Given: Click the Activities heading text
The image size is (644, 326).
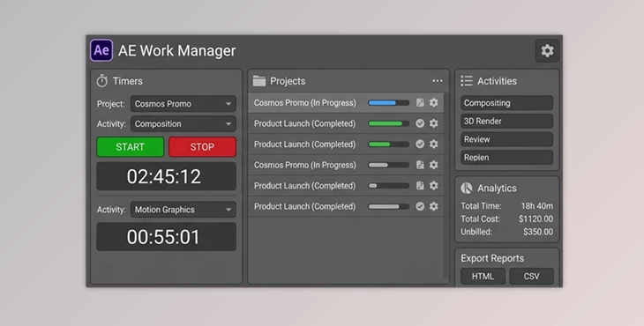Looking at the screenshot, I should pos(497,81).
